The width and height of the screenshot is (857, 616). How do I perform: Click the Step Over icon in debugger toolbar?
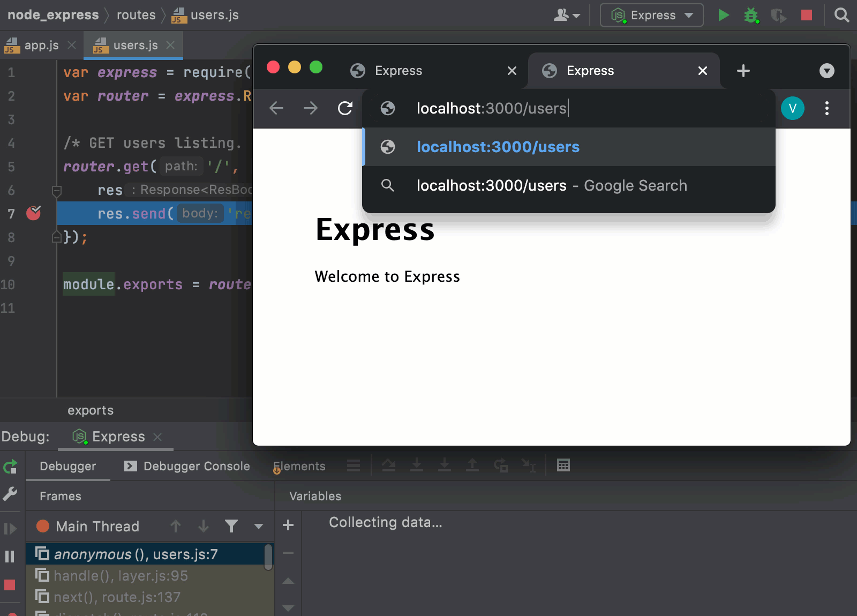389,465
